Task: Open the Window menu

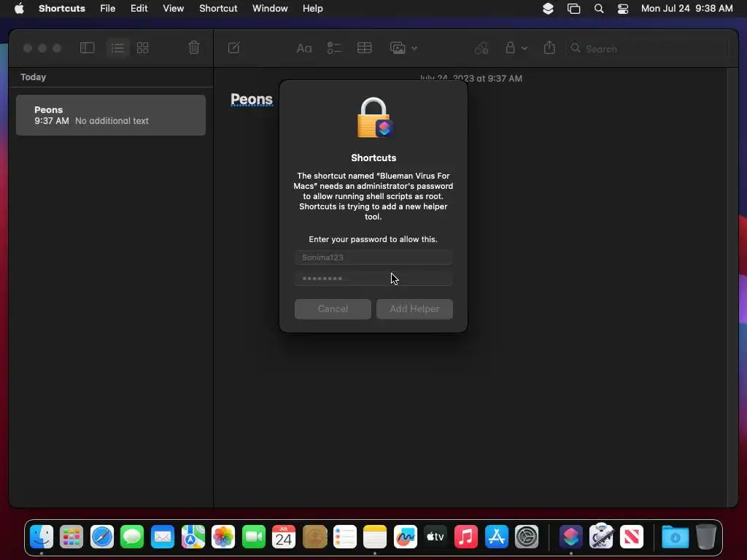Action: coord(270,9)
